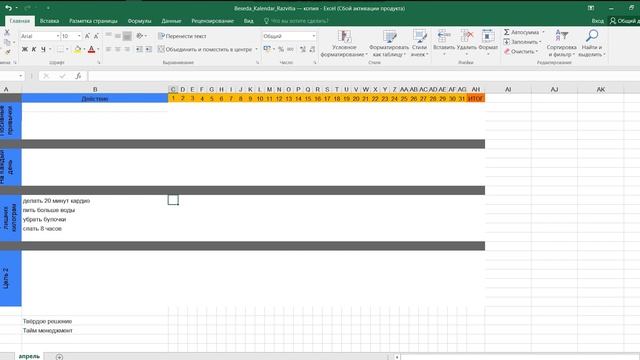The width and height of the screenshot is (640, 360).
Task: Click the decrease indent icon
Action: point(139,49)
